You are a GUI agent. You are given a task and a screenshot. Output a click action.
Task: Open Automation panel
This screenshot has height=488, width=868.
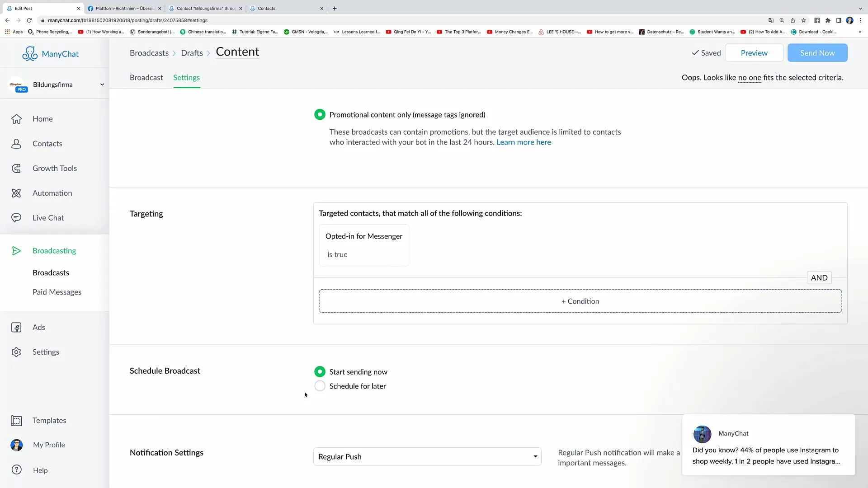click(x=52, y=192)
